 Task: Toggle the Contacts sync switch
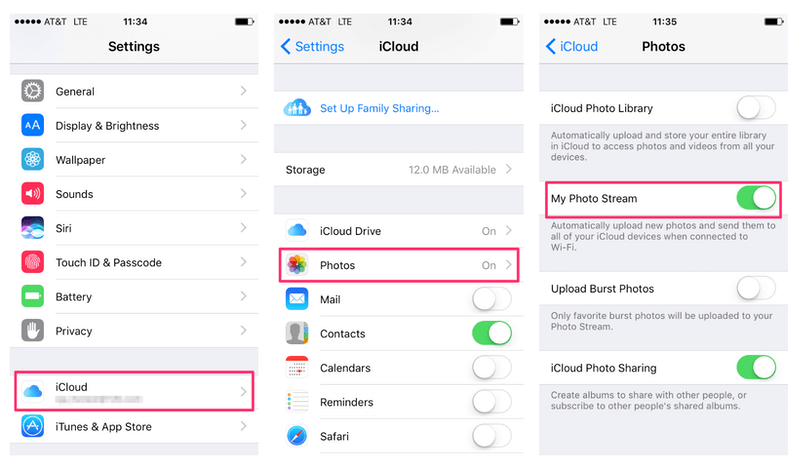pos(492,333)
